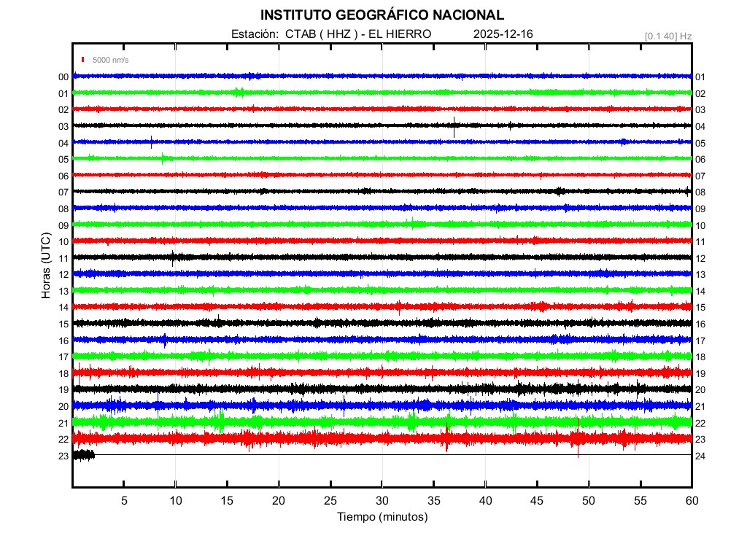Click the short black trace at hour 23

[x=83, y=455]
